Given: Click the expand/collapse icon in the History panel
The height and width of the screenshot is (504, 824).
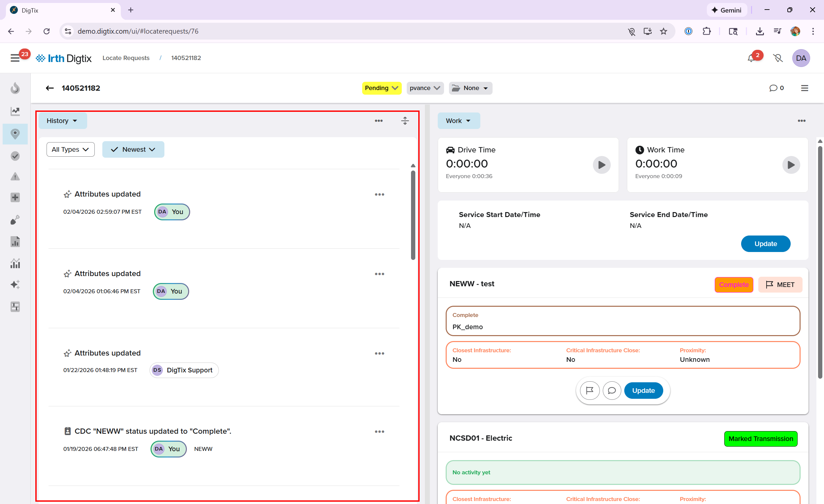Looking at the screenshot, I should point(405,121).
